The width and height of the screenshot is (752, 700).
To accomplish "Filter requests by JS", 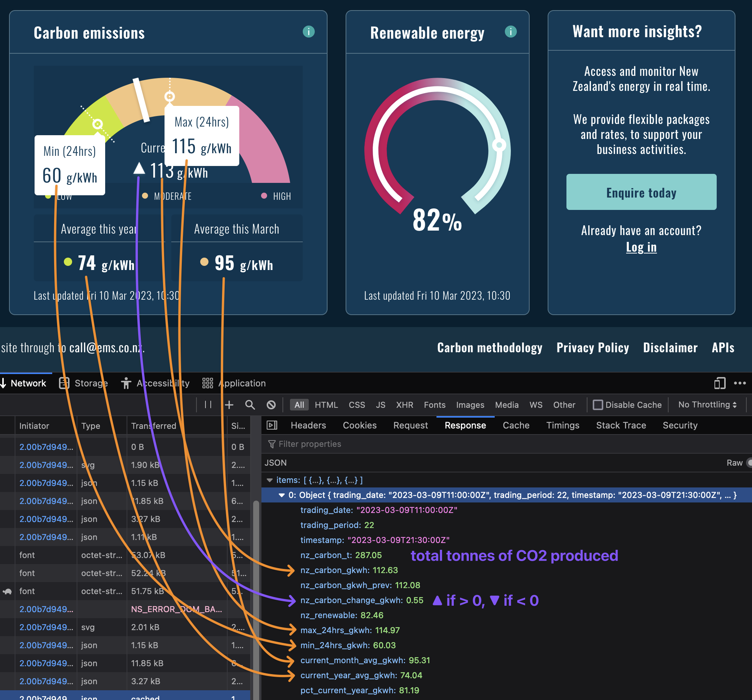I will click(x=381, y=405).
